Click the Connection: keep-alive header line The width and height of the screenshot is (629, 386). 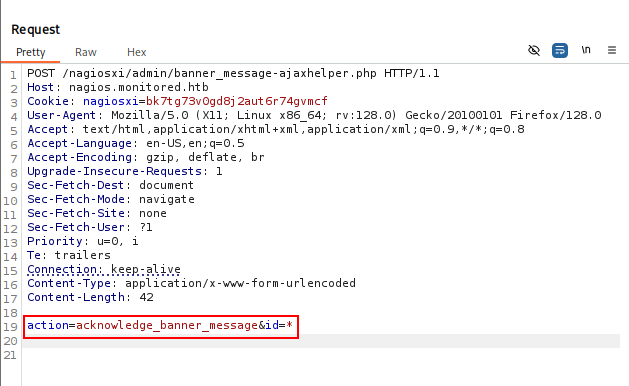coord(104,269)
